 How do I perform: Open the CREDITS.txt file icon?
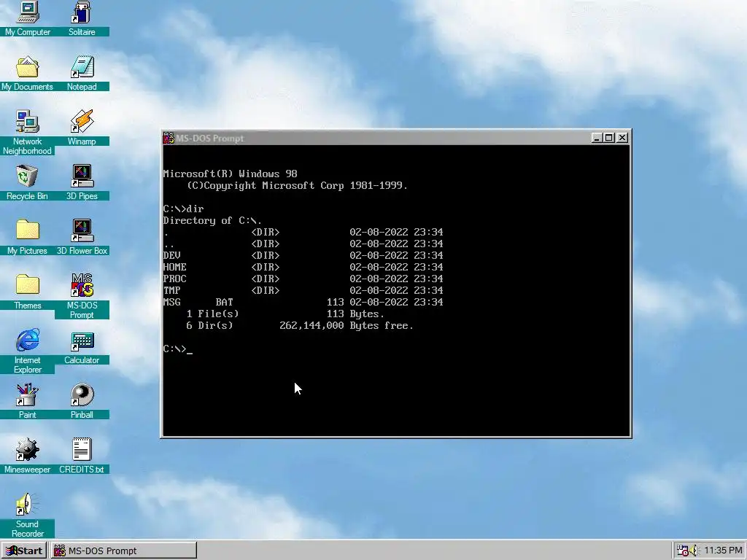(82, 449)
